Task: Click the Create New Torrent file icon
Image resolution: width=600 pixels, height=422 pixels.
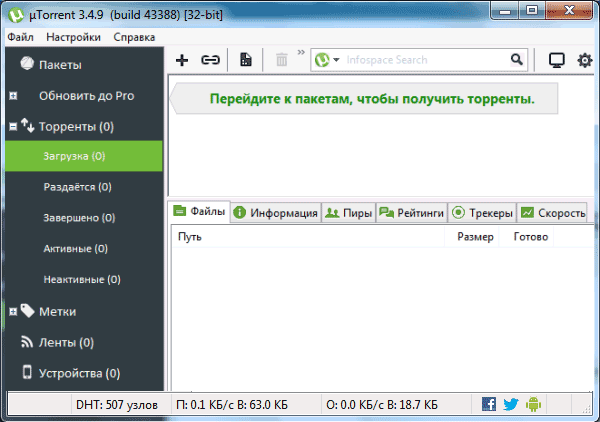Action: (x=245, y=61)
